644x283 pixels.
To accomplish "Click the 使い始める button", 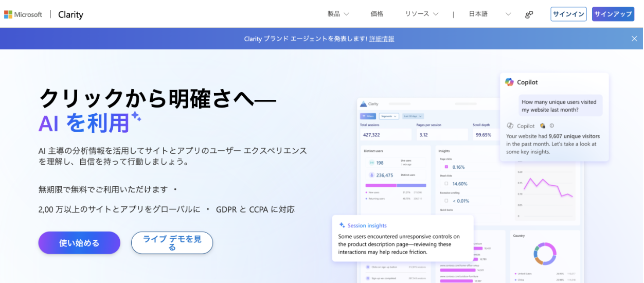I will coord(79,243).
